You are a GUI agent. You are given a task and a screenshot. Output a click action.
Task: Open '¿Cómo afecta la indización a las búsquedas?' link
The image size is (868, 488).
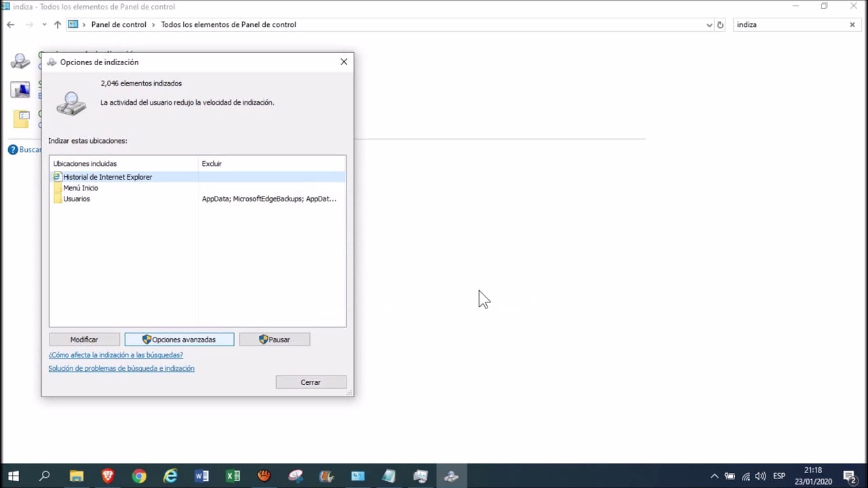[x=115, y=354]
